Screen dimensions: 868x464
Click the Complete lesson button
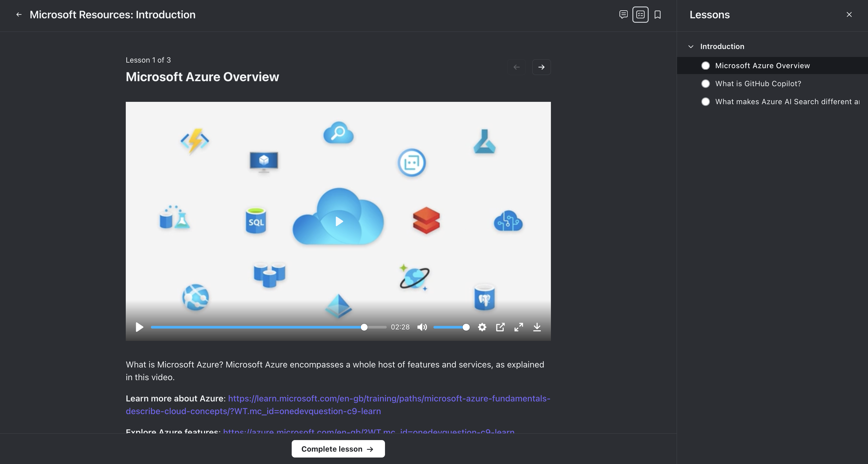pos(338,449)
